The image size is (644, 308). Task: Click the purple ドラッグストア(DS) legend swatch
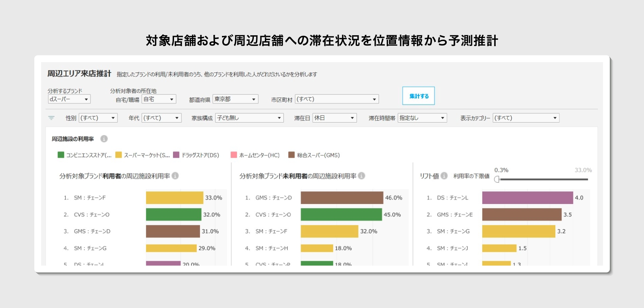click(x=176, y=155)
